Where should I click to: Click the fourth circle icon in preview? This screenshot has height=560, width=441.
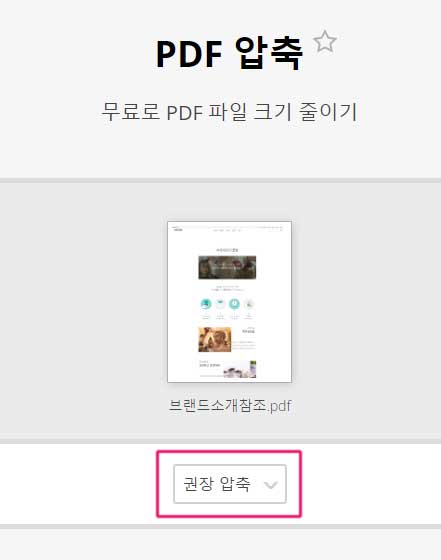(249, 304)
